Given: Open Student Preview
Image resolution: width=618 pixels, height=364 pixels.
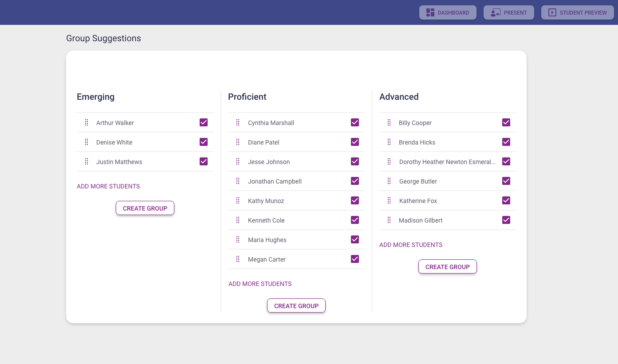Looking at the screenshot, I should point(578,12).
